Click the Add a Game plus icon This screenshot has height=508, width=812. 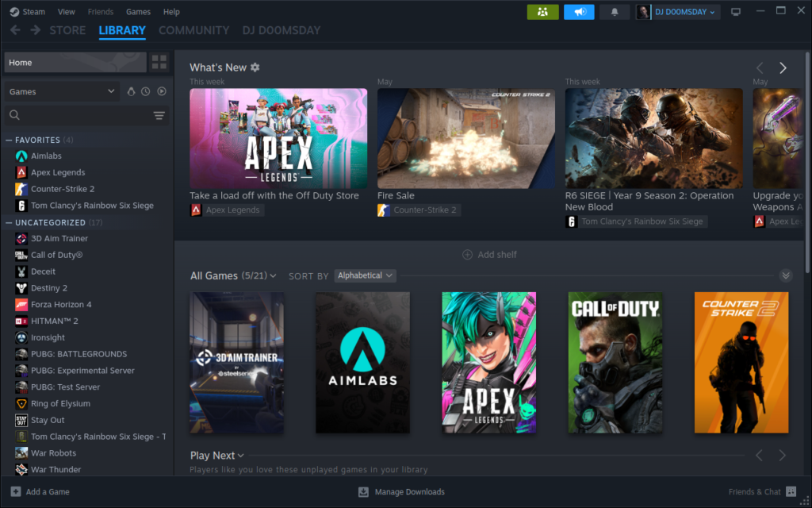[x=16, y=491]
